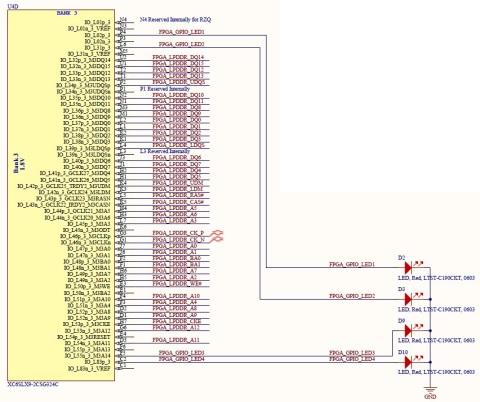The width and height of the screenshot is (480, 402).
Task: Click pin name IO_L45n_3_M3ODT
Action: pyautogui.click(x=87, y=230)
